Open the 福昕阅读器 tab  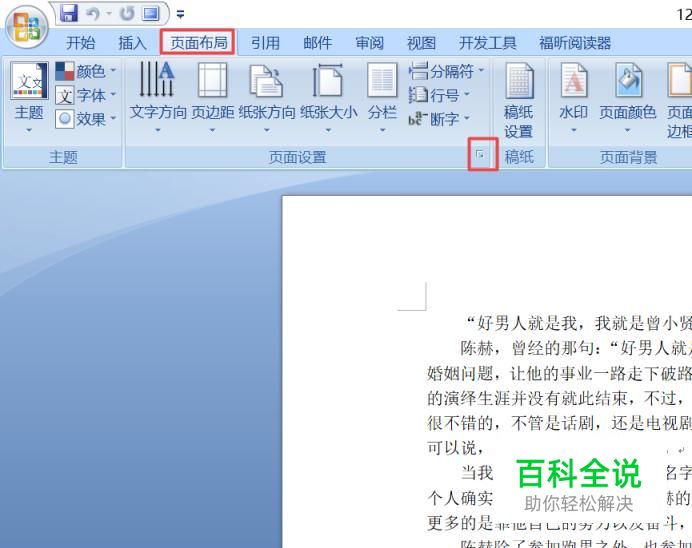(x=575, y=43)
